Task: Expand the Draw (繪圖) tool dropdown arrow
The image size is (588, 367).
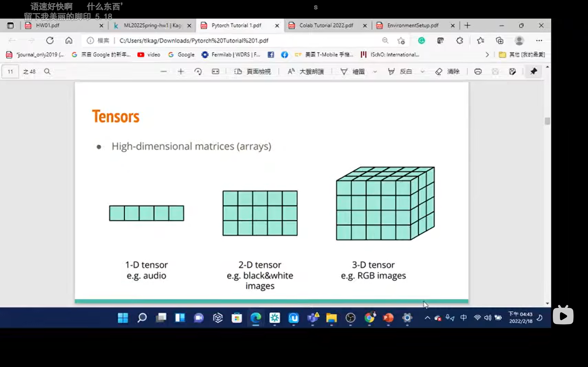Action: pos(375,72)
